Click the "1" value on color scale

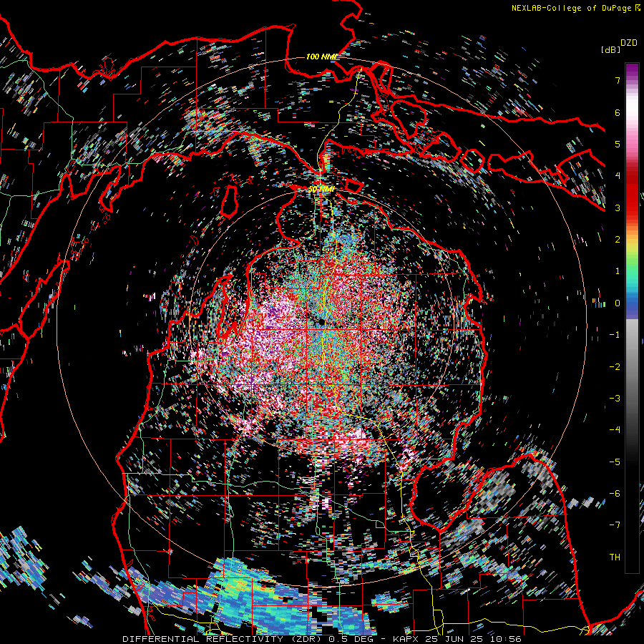(618, 271)
